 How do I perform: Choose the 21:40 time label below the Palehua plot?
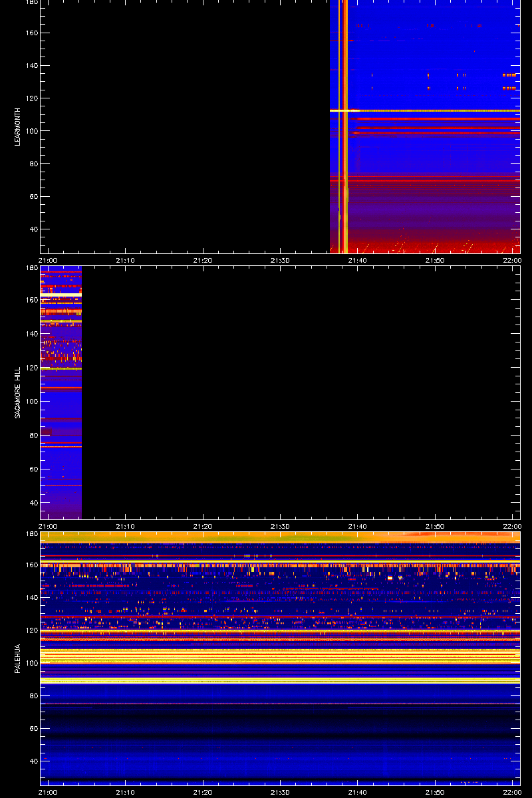coord(358,792)
